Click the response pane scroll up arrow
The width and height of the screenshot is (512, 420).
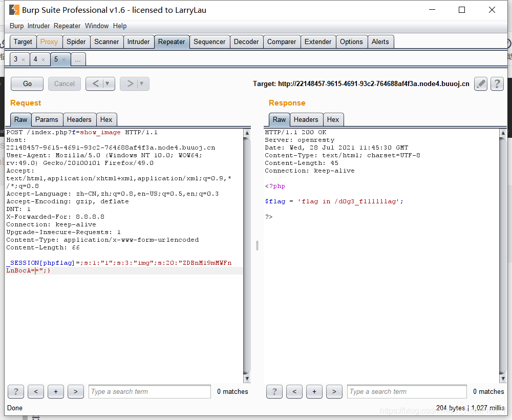click(x=503, y=133)
